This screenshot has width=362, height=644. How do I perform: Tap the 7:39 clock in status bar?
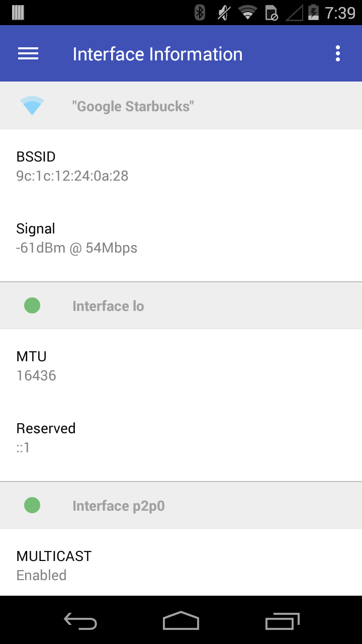(340, 13)
